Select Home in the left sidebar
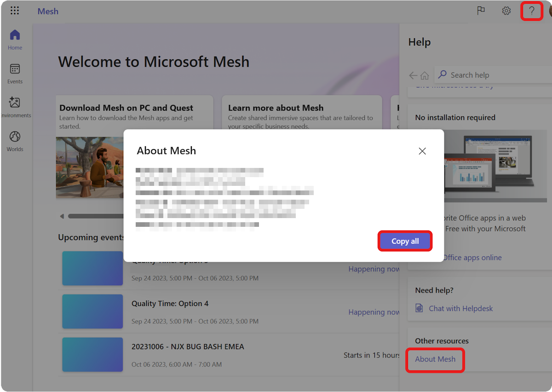Viewport: 552px width, 392px height. tap(14, 40)
